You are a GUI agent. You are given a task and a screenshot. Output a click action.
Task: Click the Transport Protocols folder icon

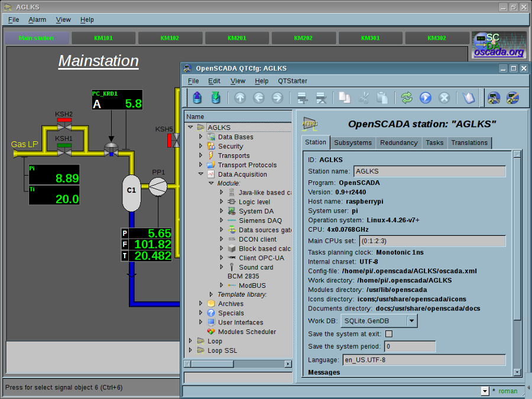pyautogui.click(x=211, y=165)
